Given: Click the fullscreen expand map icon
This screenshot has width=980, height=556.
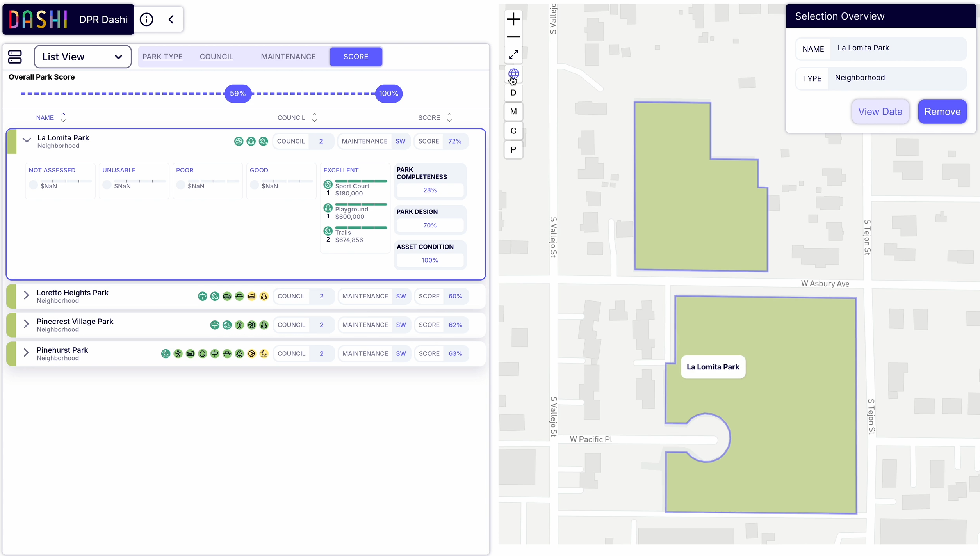Looking at the screenshot, I should 513,55.
